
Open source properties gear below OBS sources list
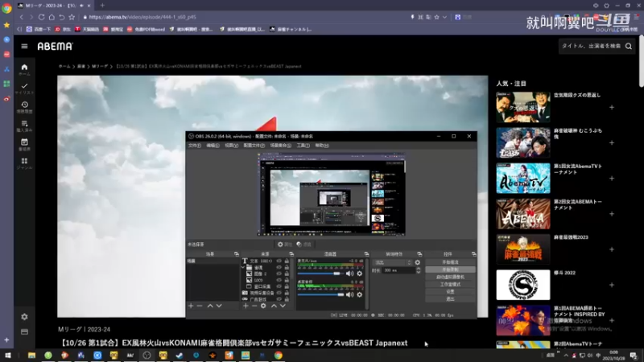pos(263,306)
